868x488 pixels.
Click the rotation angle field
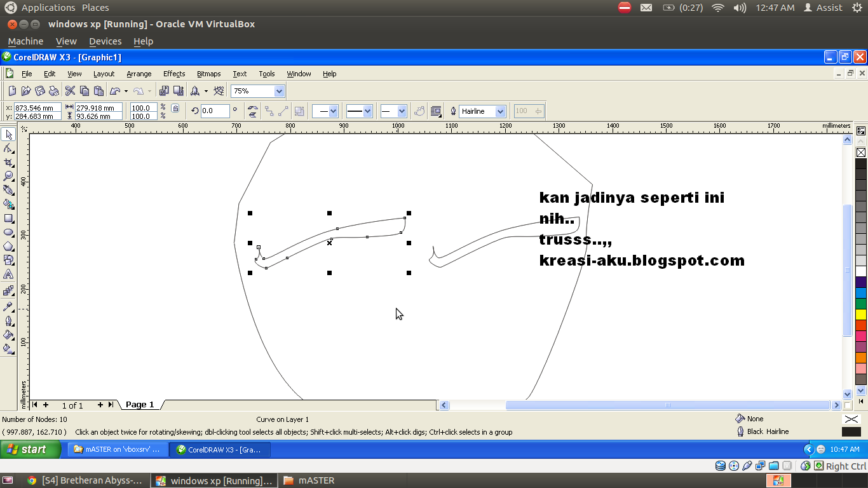tap(215, 111)
